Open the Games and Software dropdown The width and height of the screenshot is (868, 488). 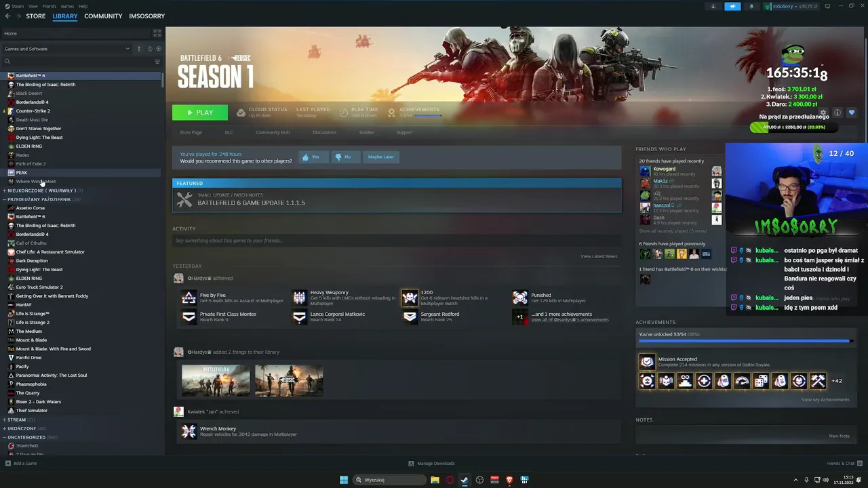[x=66, y=49]
